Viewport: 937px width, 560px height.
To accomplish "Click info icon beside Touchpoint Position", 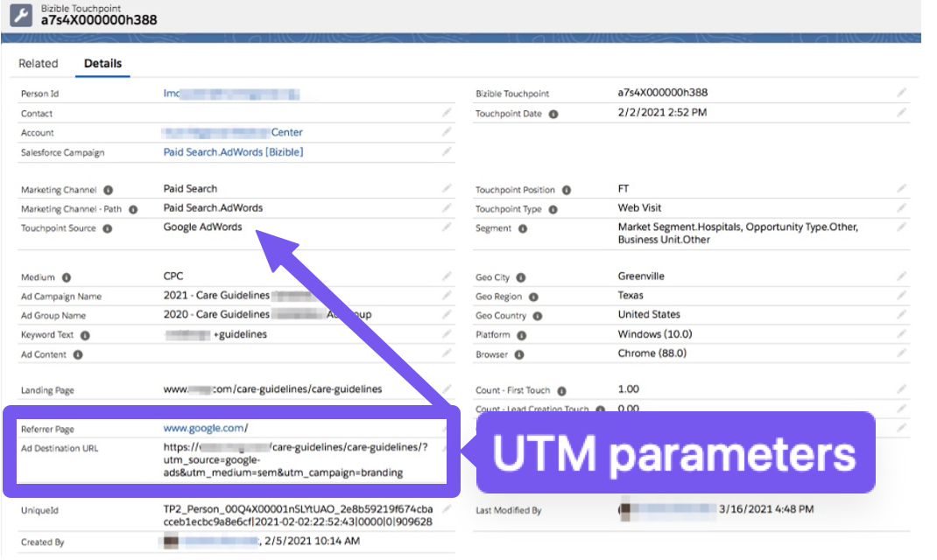I will pyautogui.click(x=567, y=191).
